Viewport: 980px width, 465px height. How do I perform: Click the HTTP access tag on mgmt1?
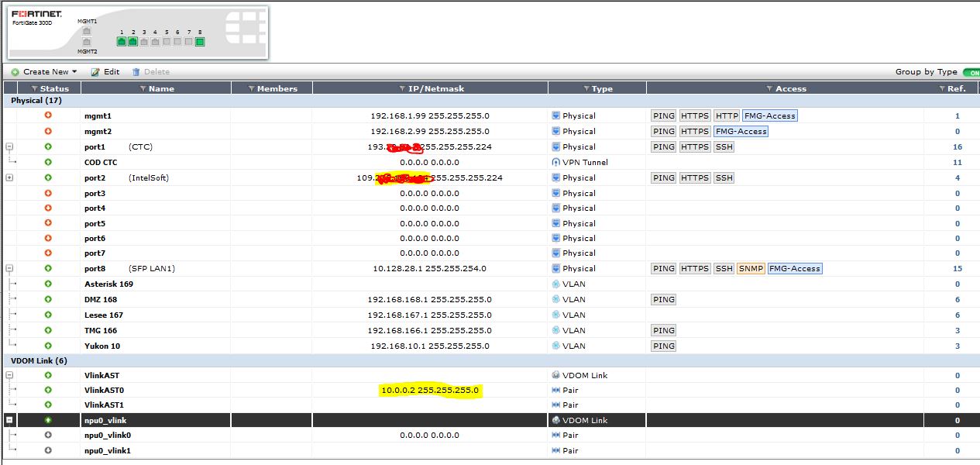coord(727,115)
